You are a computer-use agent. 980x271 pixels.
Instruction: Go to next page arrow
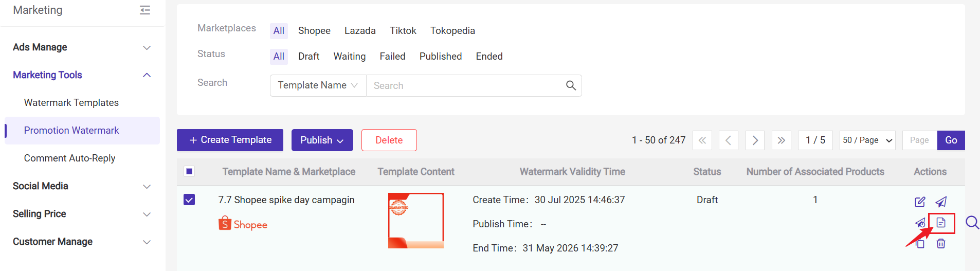(x=755, y=140)
